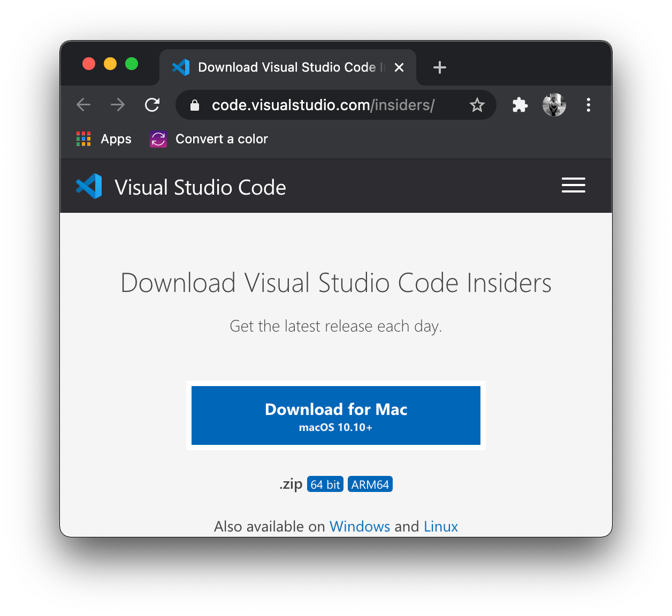This screenshot has height=616, width=672.
Task: Download the ARM64 zip
Action: [370, 484]
